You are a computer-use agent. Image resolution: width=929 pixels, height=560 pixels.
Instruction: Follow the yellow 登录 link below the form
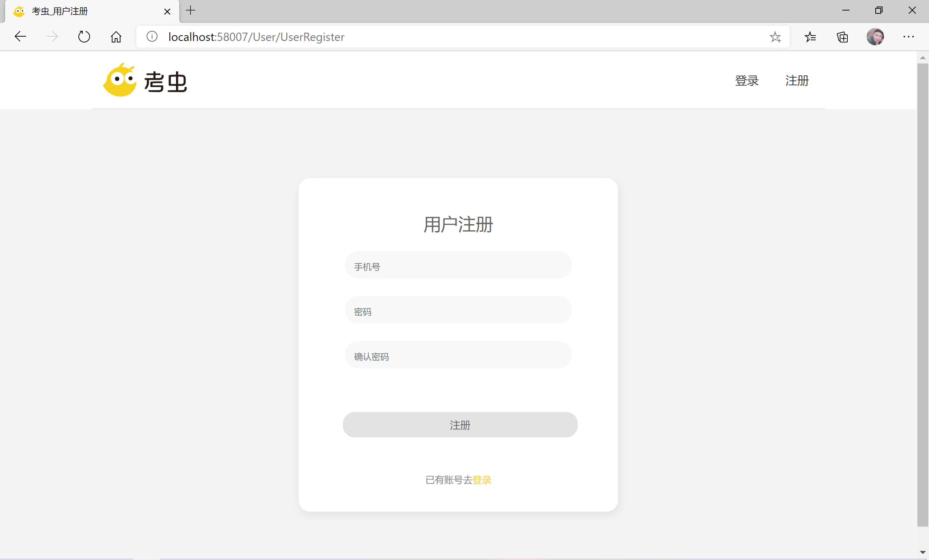point(482,480)
